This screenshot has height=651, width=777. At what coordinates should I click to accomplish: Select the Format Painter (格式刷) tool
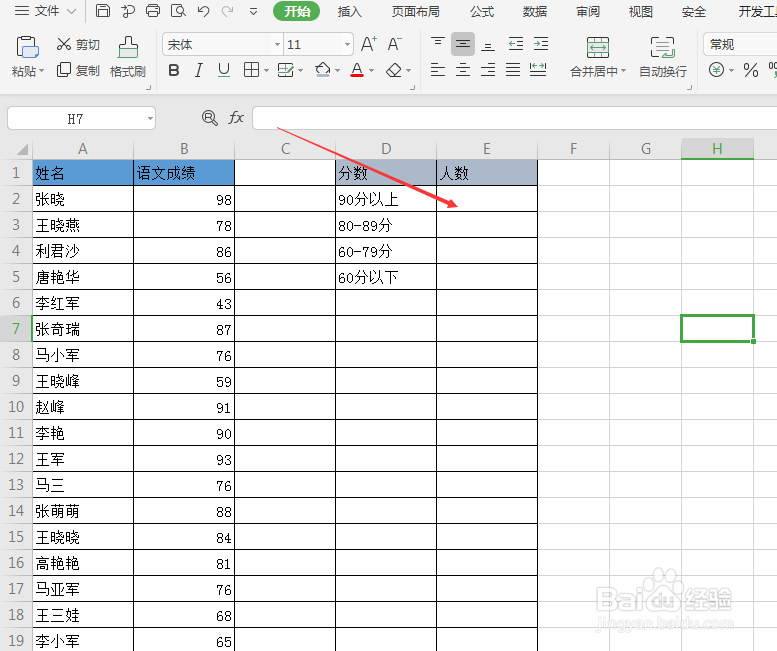tap(128, 57)
